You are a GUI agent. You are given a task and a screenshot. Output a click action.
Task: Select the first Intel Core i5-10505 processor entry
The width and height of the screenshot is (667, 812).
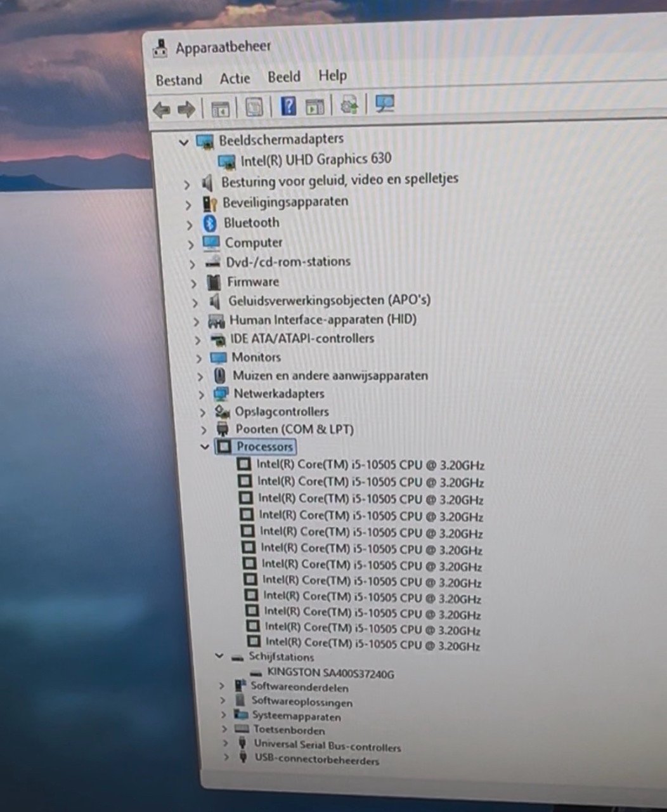[370, 465]
